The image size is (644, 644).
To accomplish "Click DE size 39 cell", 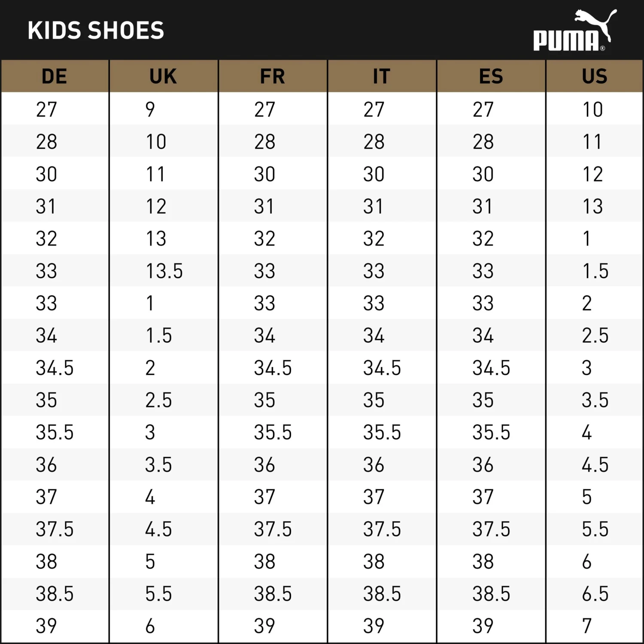I will pyautogui.click(x=46, y=626).
